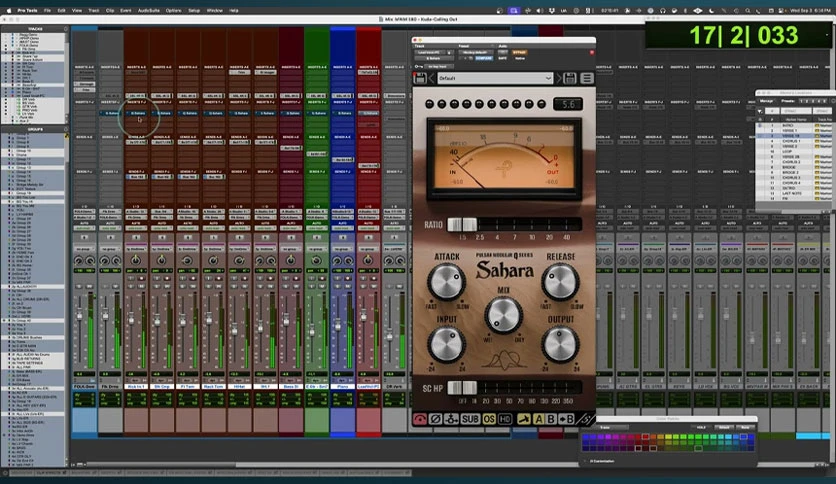Click the save-as floppy icon right
The width and height of the screenshot is (836, 484).
point(570,78)
